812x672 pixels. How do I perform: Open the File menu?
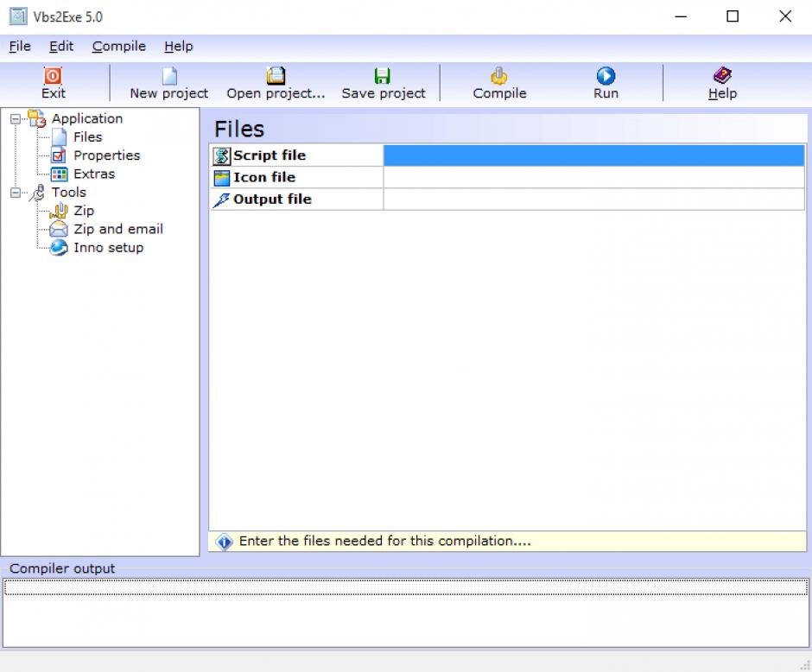[x=20, y=46]
